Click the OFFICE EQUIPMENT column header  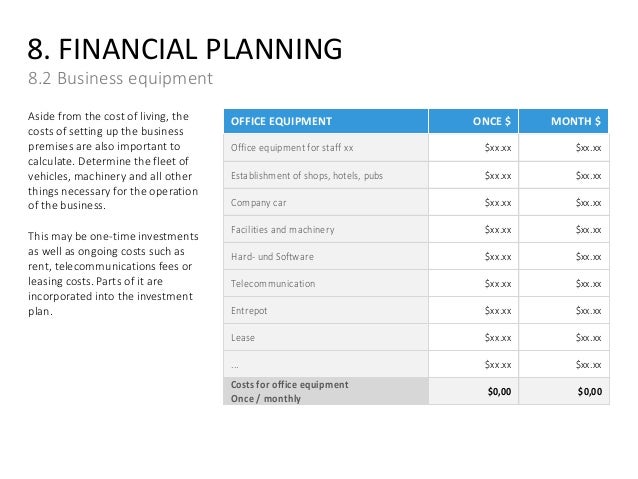tap(326, 121)
